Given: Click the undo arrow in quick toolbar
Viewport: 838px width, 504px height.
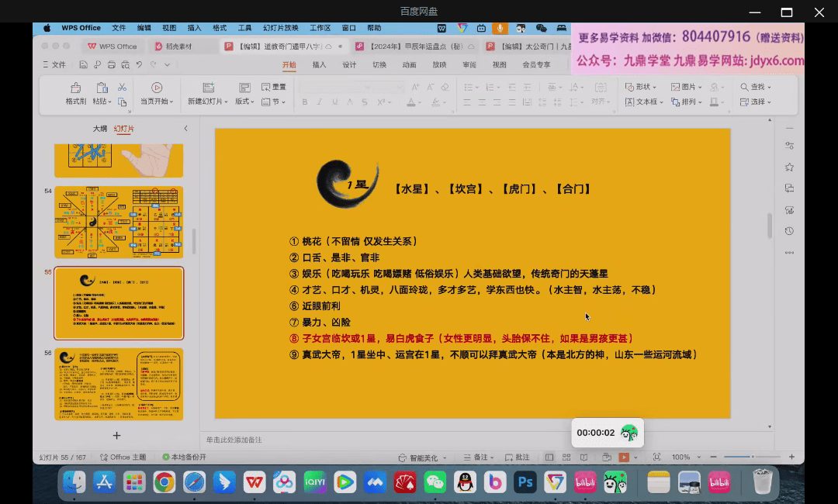Looking at the screenshot, I should 139,65.
